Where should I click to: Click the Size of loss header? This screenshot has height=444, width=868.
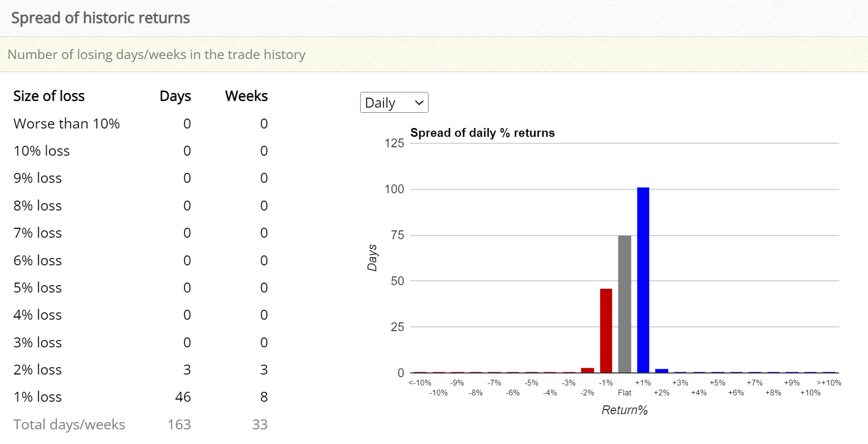click(x=49, y=96)
